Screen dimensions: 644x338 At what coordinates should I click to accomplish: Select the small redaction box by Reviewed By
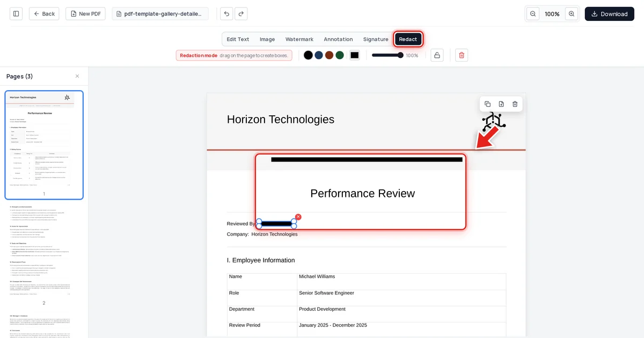[x=276, y=223]
